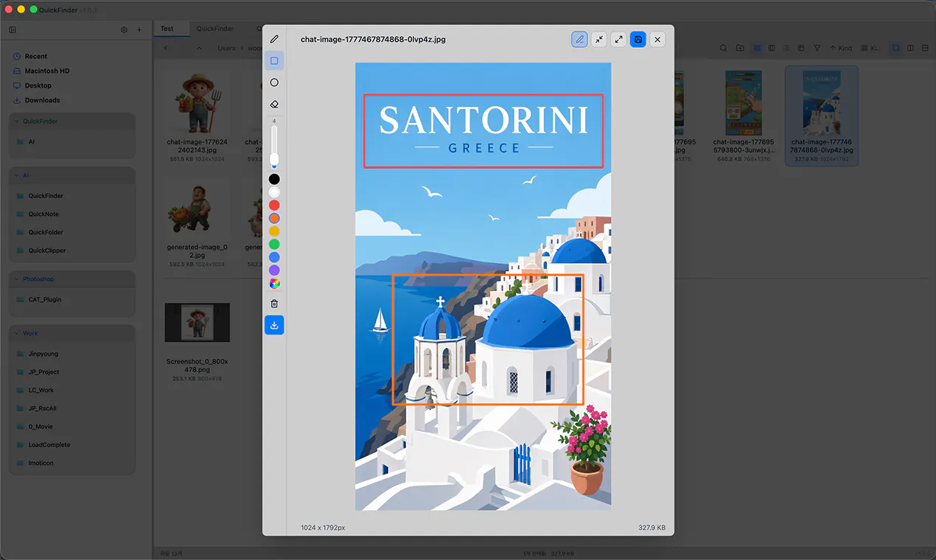The width and height of the screenshot is (936, 560).
Task: Switch to list view
Action: coord(786,48)
